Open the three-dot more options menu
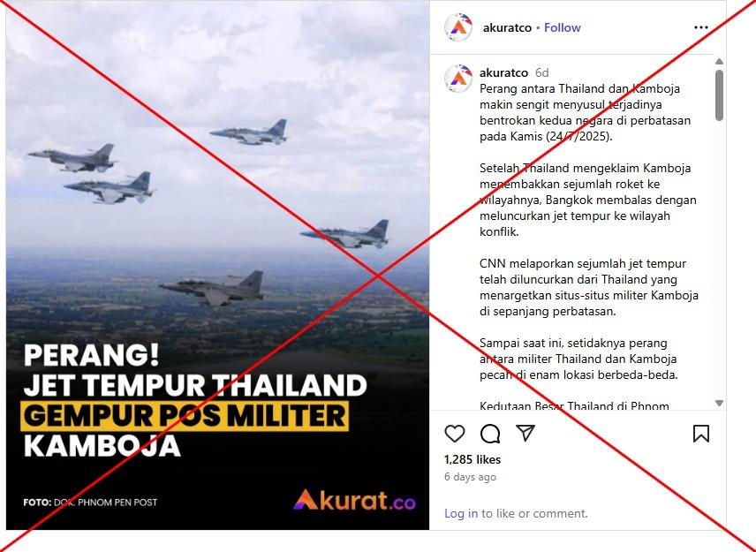The image size is (756, 552). [x=701, y=27]
